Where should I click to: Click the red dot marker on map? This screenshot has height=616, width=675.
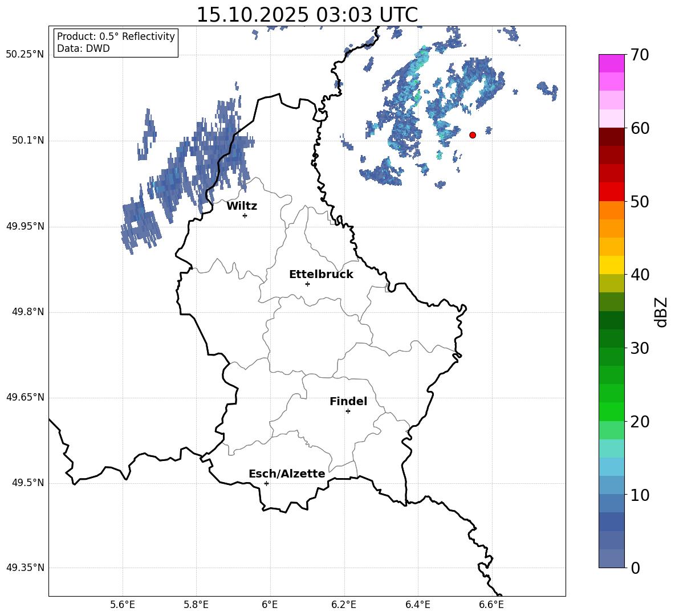[473, 135]
